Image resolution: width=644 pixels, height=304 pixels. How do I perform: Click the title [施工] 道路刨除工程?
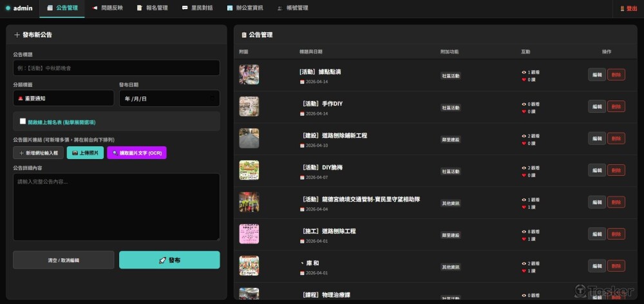(x=328, y=231)
